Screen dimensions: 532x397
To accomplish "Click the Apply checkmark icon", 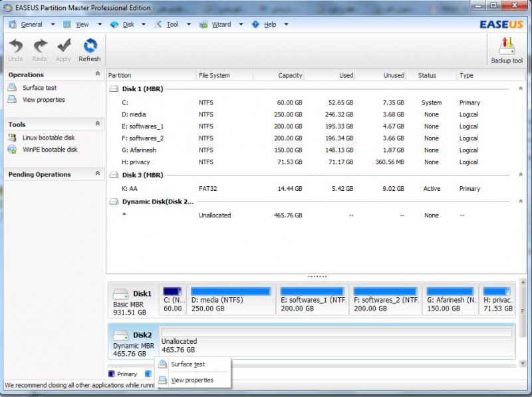I will (x=64, y=46).
